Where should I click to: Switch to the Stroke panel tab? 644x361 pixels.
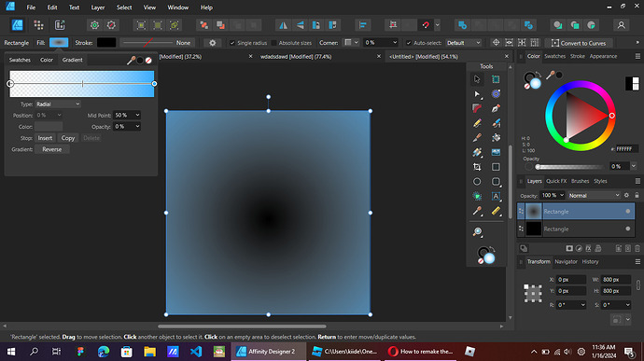[578, 56]
